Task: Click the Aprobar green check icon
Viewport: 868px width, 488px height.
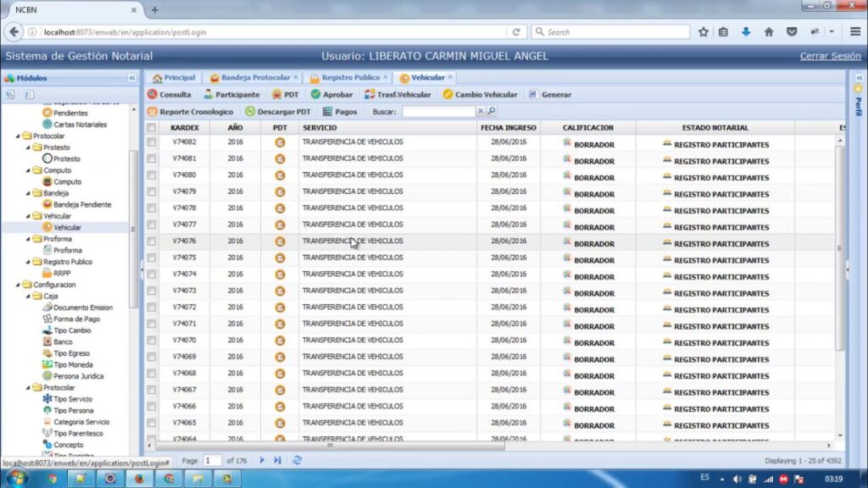Action: pos(315,95)
